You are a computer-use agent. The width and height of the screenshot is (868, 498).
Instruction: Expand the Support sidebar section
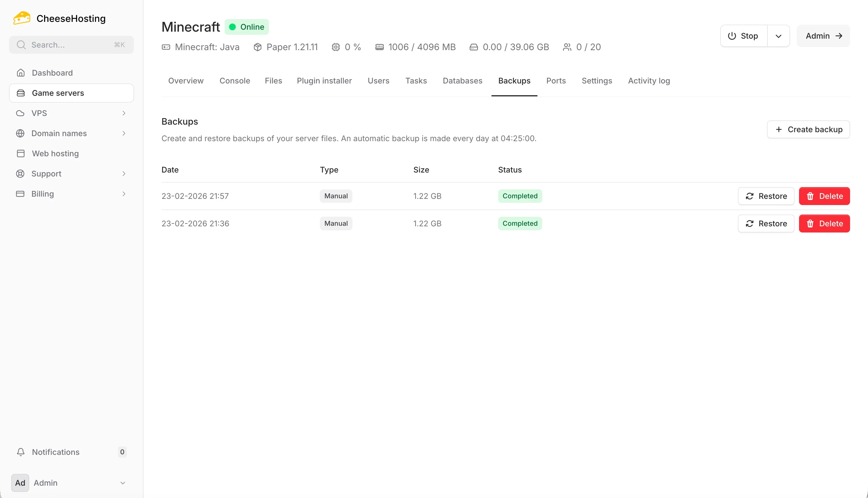124,173
